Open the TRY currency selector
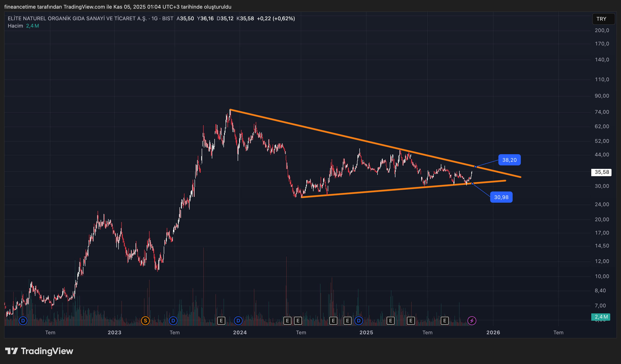Screen dimensions: 621x364 (603, 19)
